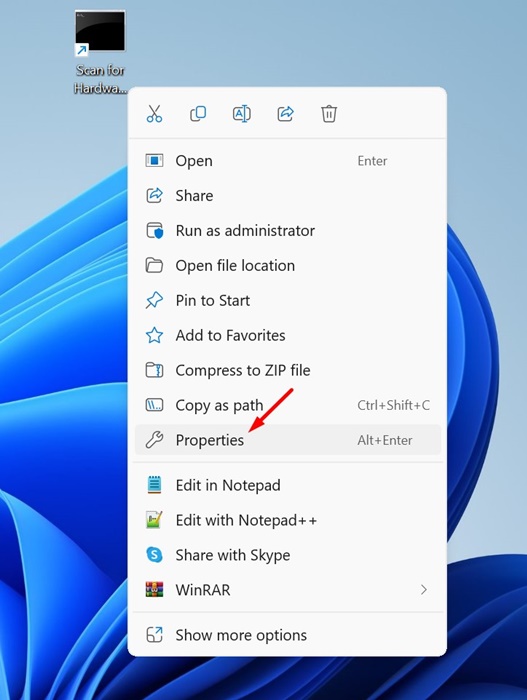Click the Cut scissors icon
The width and height of the screenshot is (527, 700).
pos(155,114)
